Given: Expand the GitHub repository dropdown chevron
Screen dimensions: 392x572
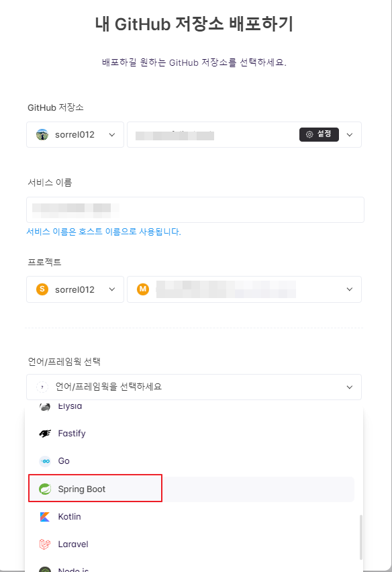Looking at the screenshot, I should point(349,134).
